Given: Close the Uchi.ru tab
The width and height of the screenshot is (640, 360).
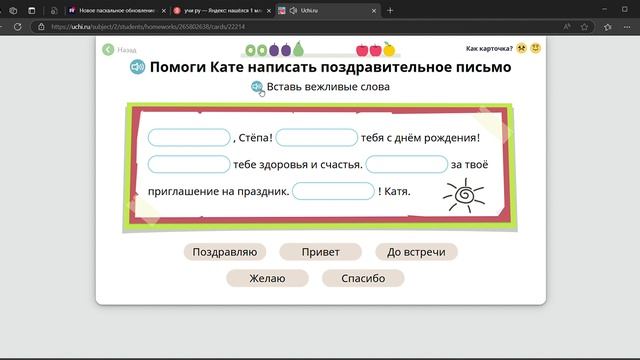Looking at the screenshot, I should click(x=374, y=11).
